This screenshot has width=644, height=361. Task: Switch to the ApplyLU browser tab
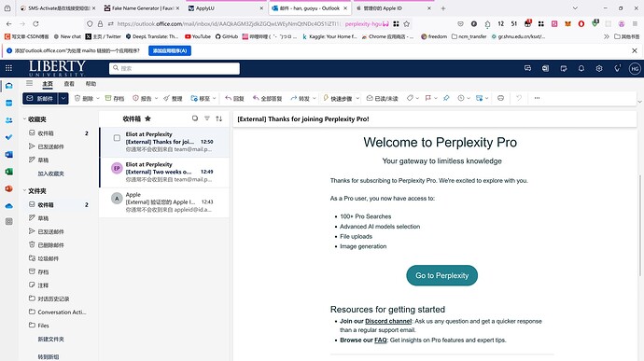(x=225, y=7)
